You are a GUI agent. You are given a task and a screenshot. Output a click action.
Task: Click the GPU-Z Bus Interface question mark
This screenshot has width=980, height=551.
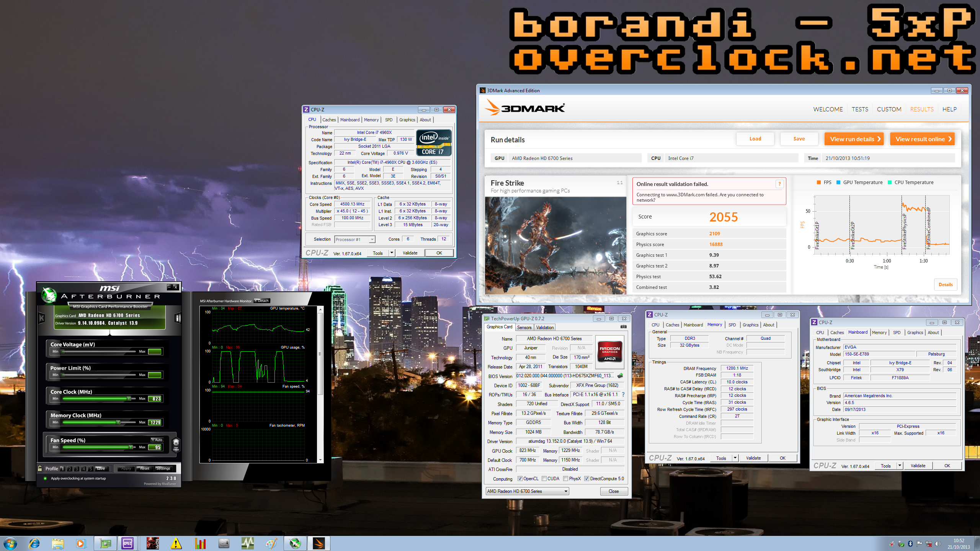(623, 395)
